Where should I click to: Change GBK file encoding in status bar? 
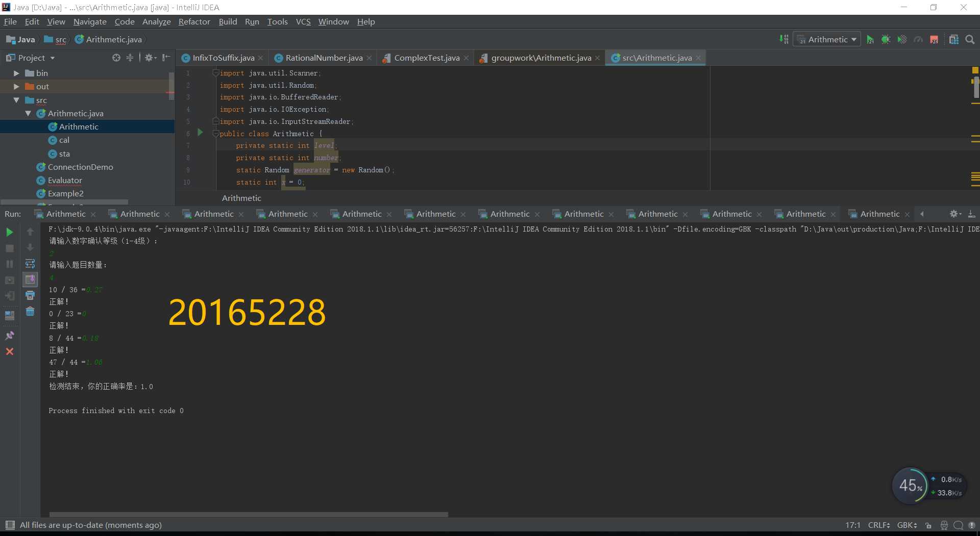(x=907, y=525)
